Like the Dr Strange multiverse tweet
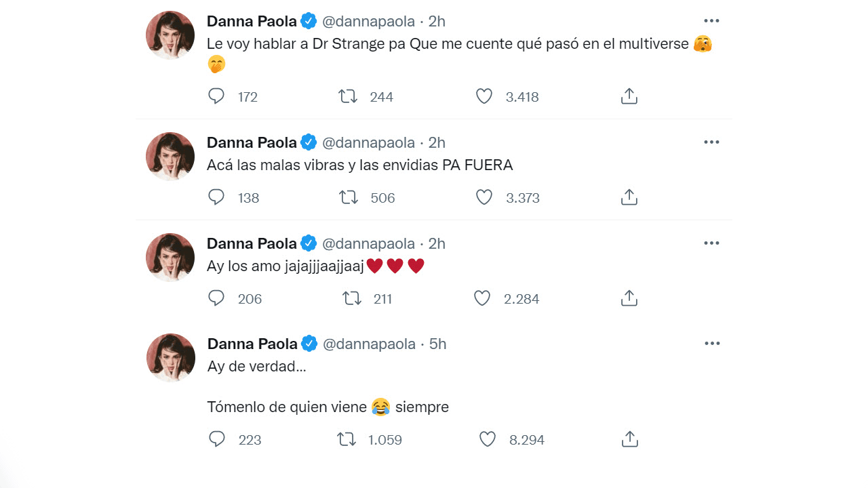The image size is (868, 488). click(x=484, y=96)
